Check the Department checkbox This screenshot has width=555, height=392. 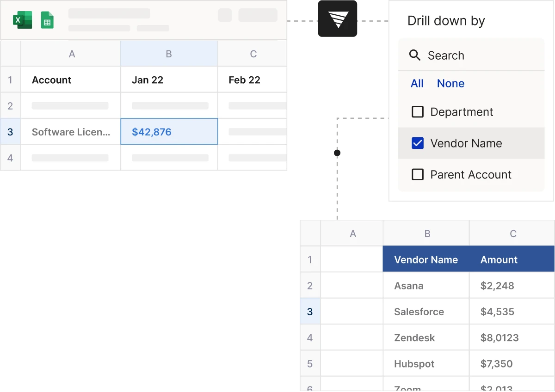418,112
